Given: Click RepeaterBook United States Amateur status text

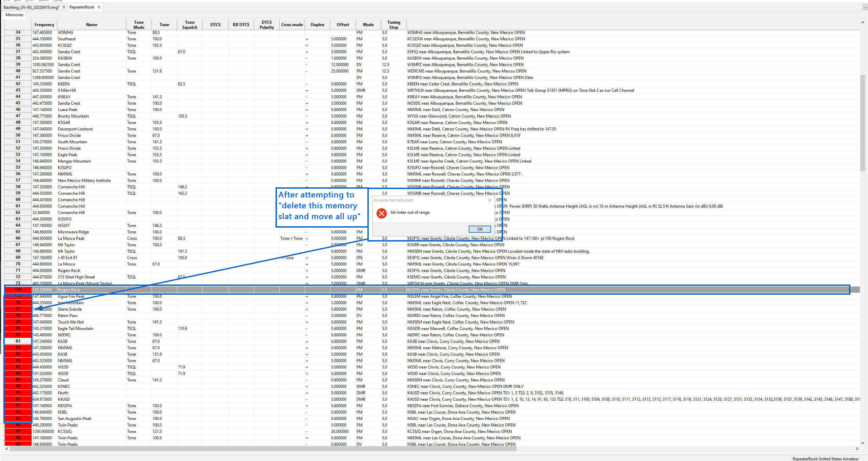Looking at the screenshot, I should pyautogui.click(x=825, y=459).
